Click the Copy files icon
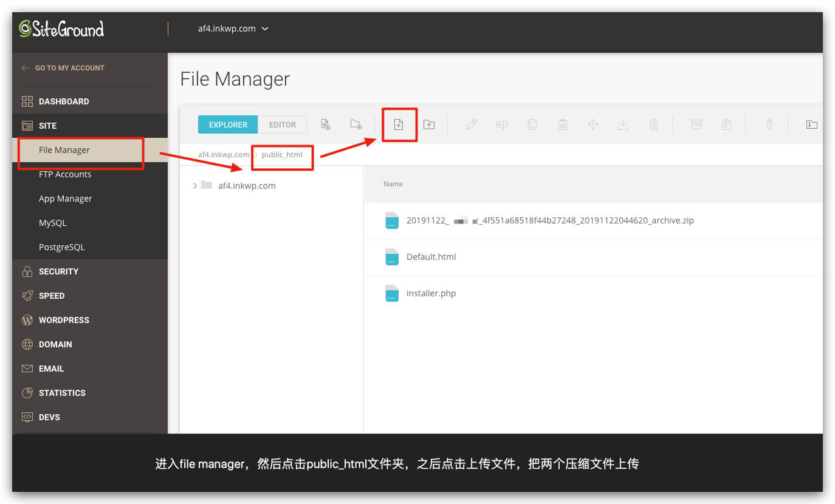 [532, 124]
